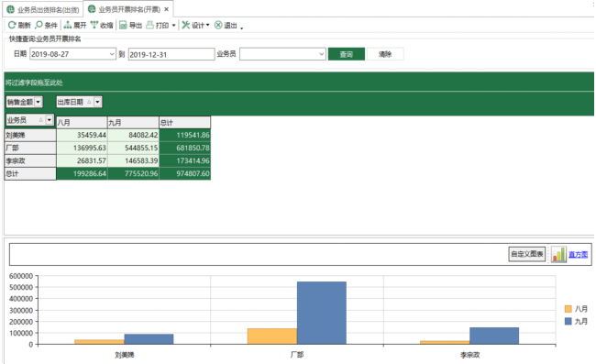This screenshot has width=596, height=364.
Task: Collapse rows using the 收缩 icon
Action: (x=94, y=25)
